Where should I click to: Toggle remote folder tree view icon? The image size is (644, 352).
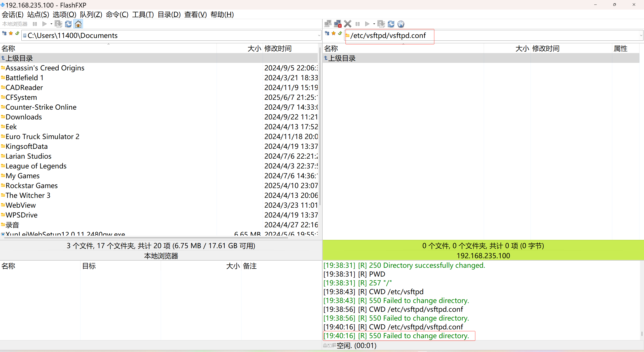point(327,33)
